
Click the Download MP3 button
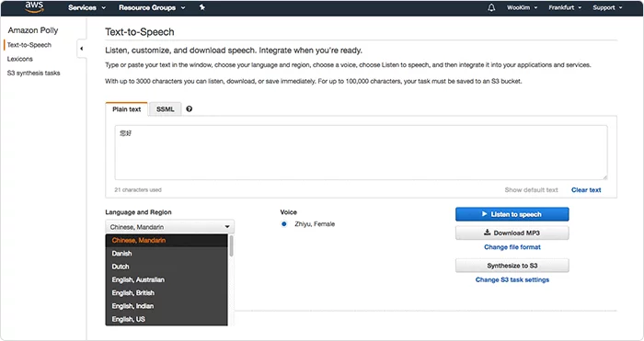pyautogui.click(x=512, y=233)
